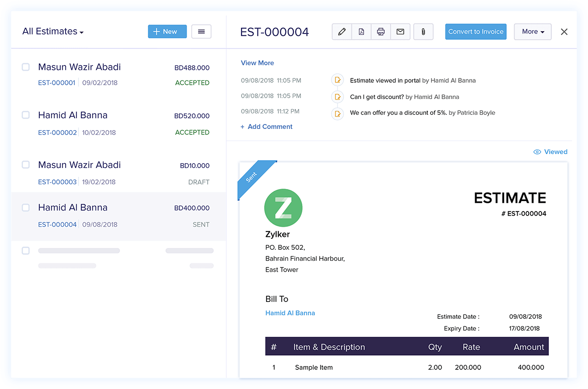Click the Viewed eye status indicator
The image size is (588, 389).
tap(550, 152)
